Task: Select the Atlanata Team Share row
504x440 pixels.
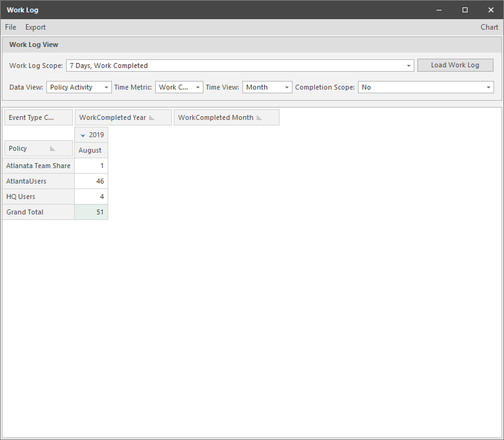Action: coord(38,166)
